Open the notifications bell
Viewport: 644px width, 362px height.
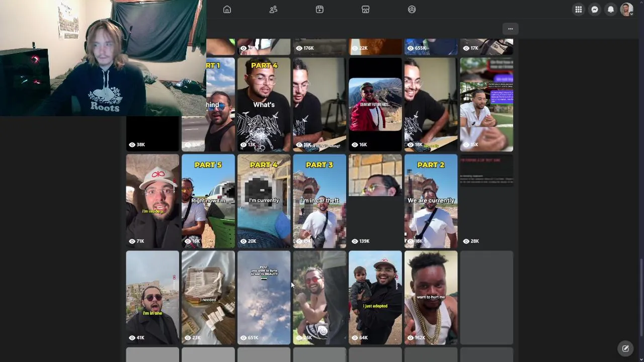coord(611,10)
